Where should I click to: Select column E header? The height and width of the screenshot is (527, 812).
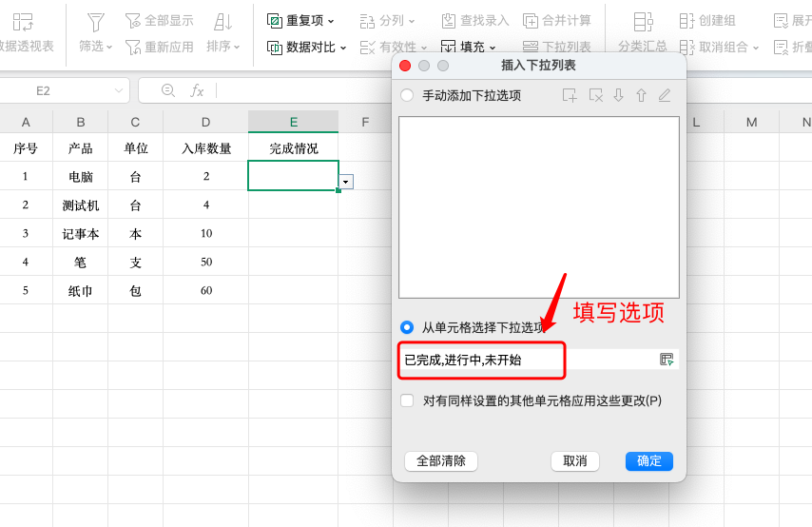pyautogui.click(x=293, y=123)
